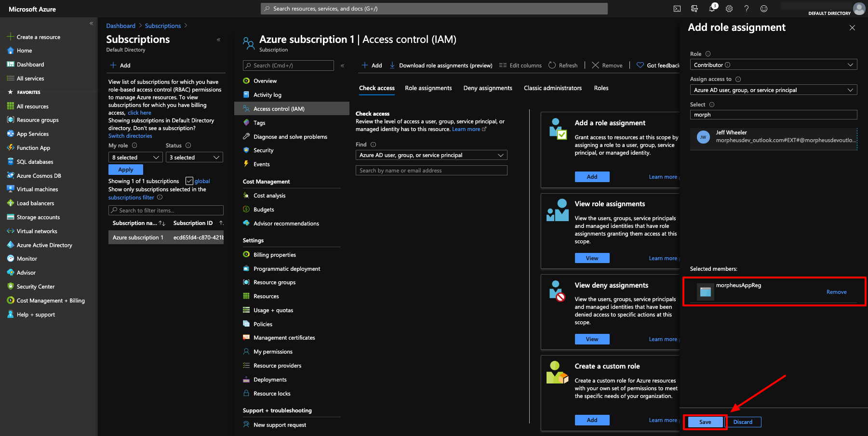This screenshot has width=868, height=436.
Task: Click the Save button
Action: (705, 422)
